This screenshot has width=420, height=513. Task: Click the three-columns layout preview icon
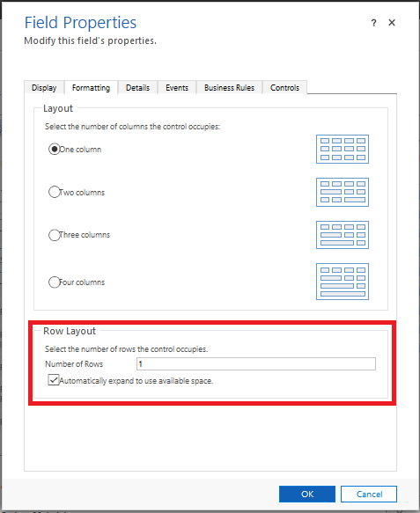343,235
